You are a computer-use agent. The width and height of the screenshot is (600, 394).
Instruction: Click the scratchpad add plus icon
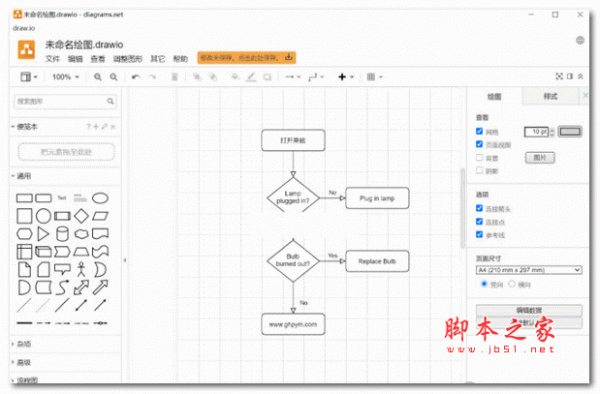pyautogui.click(x=96, y=127)
